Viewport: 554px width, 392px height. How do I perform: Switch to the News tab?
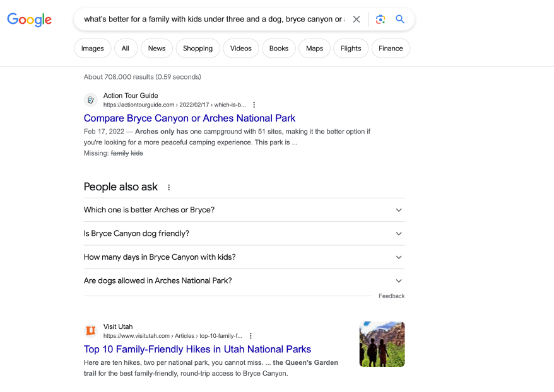pyautogui.click(x=156, y=49)
